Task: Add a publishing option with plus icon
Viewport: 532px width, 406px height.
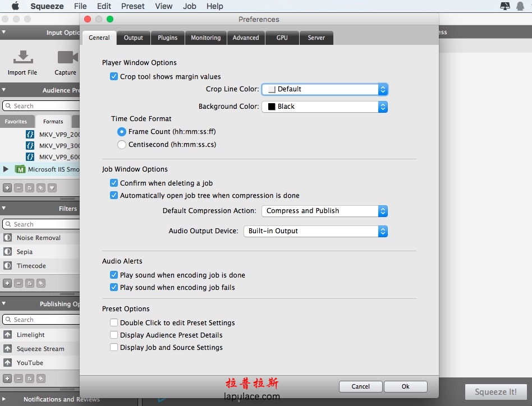Action: (x=7, y=378)
